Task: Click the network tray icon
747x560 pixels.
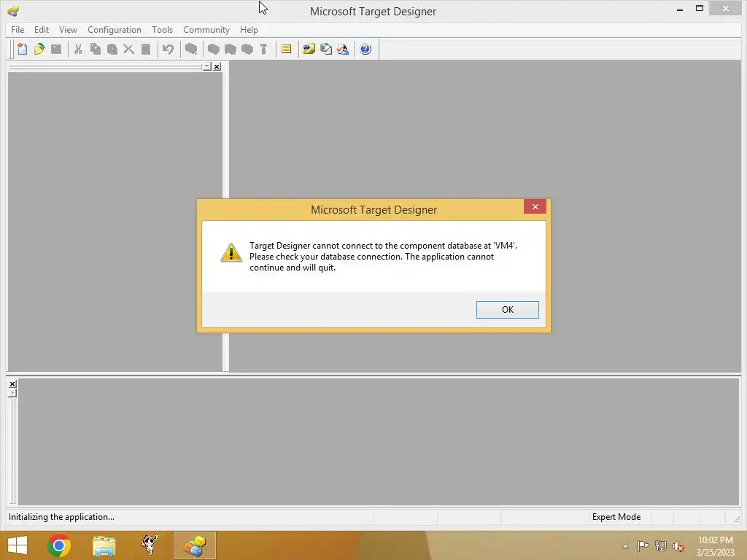Action: (661, 546)
